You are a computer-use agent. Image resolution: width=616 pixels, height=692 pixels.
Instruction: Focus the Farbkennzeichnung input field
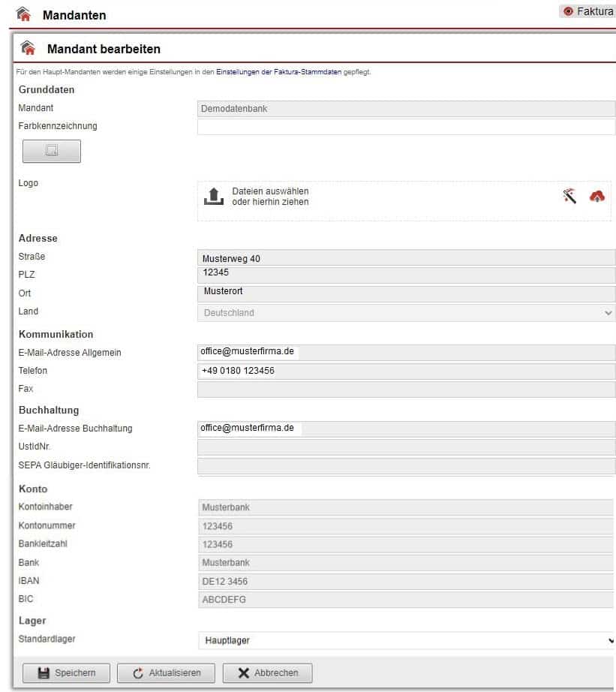(x=406, y=127)
